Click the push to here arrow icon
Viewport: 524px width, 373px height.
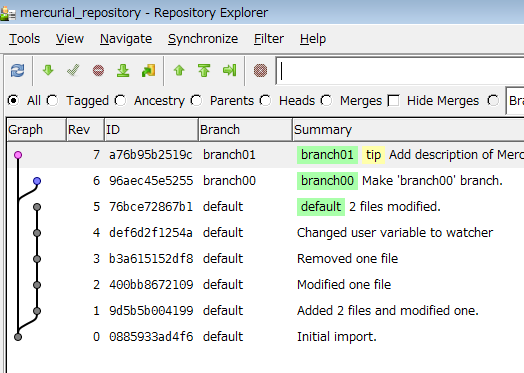pyautogui.click(x=230, y=70)
